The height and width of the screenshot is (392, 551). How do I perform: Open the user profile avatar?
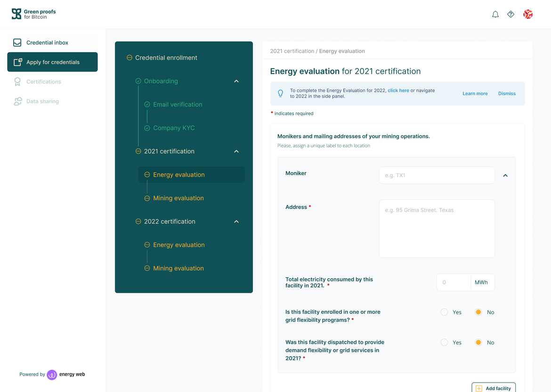tap(528, 15)
